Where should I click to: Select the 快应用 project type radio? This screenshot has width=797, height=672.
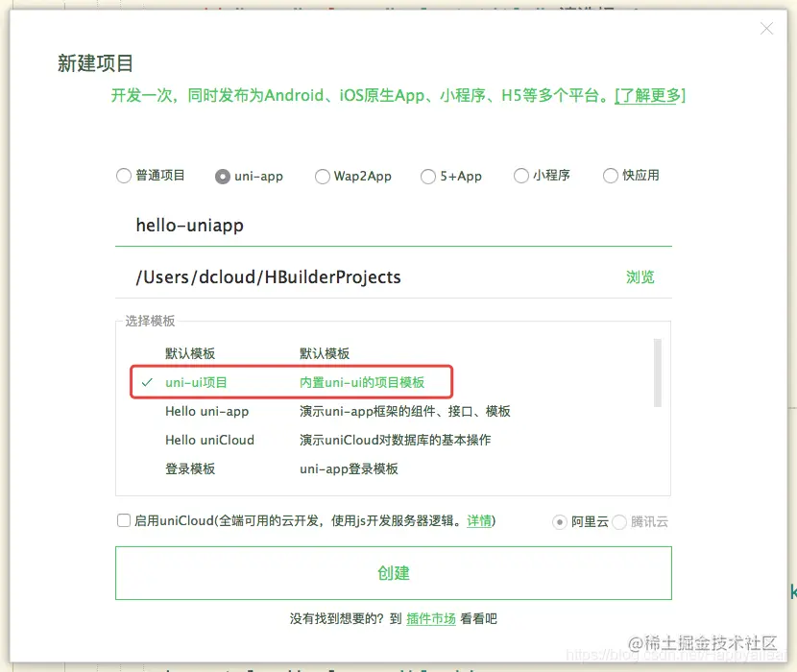pos(611,176)
